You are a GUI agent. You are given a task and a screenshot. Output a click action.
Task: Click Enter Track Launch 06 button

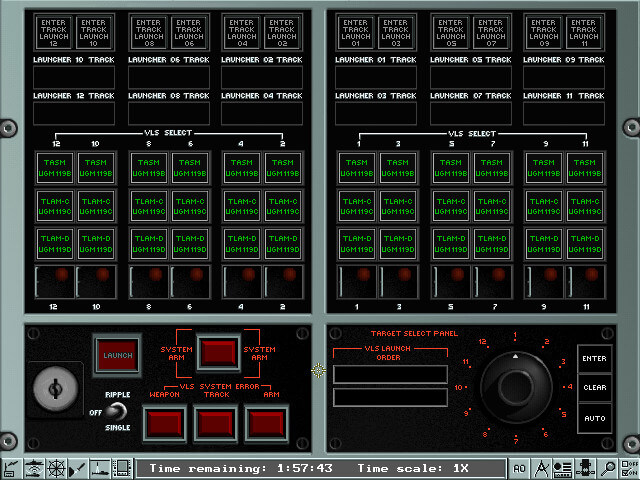[x=189, y=33]
